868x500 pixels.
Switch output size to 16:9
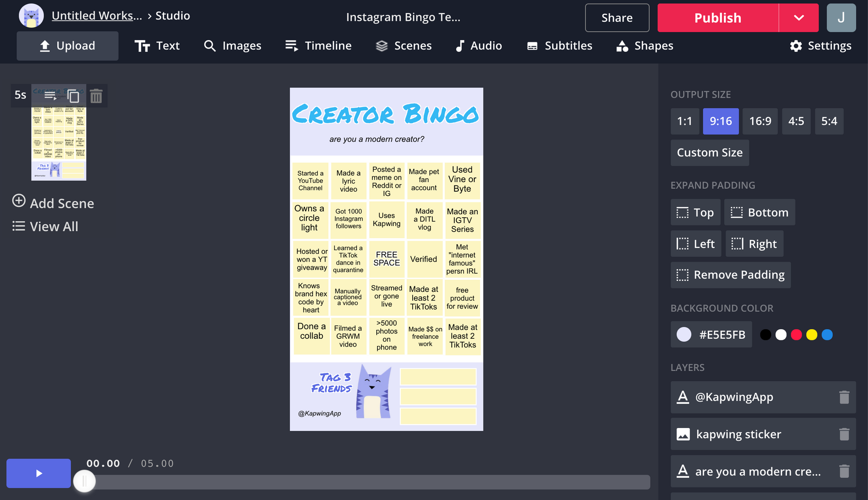[760, 121]
